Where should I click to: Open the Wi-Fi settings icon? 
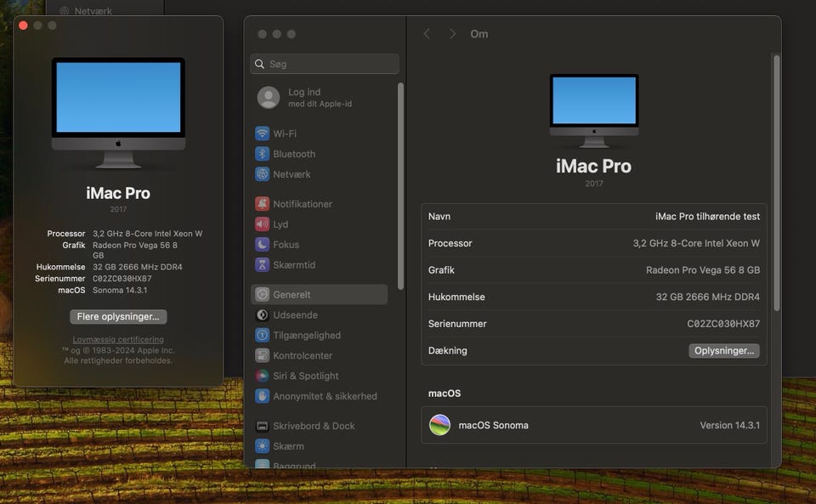point(263,133)
